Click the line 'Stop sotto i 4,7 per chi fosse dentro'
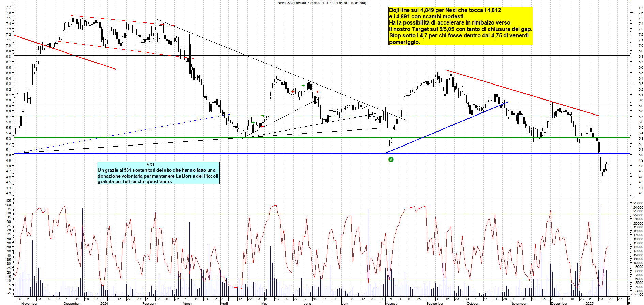 point(459,36)
